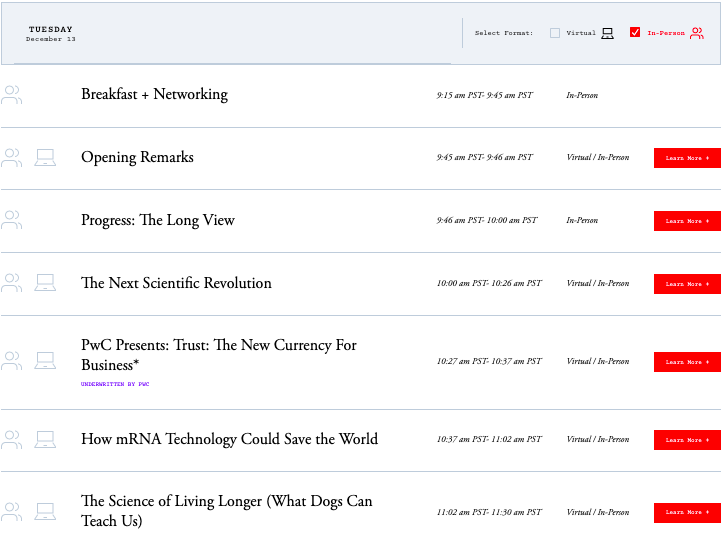Click people icon beside Progress: The Long View
Image resolution: width=722 pixels, height=553 pixels.
coord(11,220)
